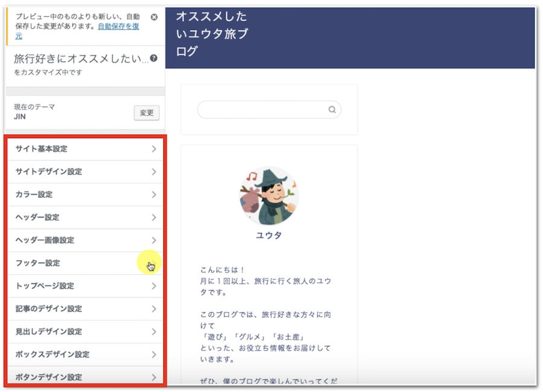
Task: Open フッター設定 section
Action: point(84,264)
